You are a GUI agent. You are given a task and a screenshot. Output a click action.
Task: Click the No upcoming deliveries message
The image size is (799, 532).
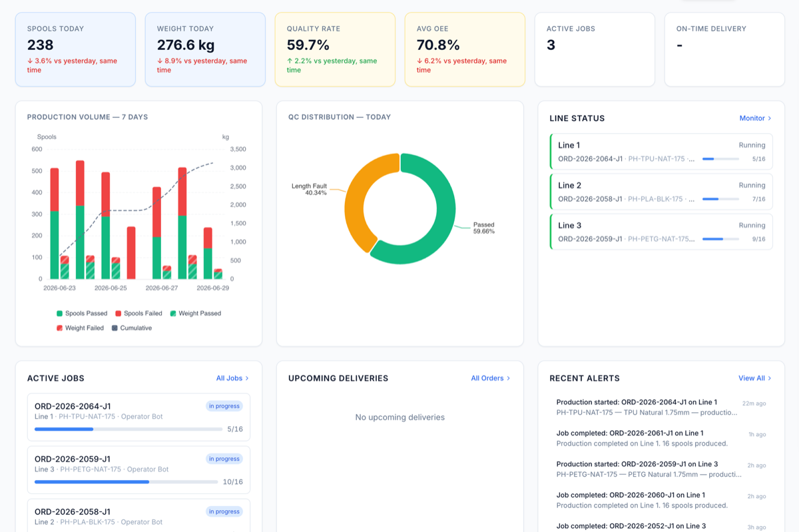coord(400,417)
